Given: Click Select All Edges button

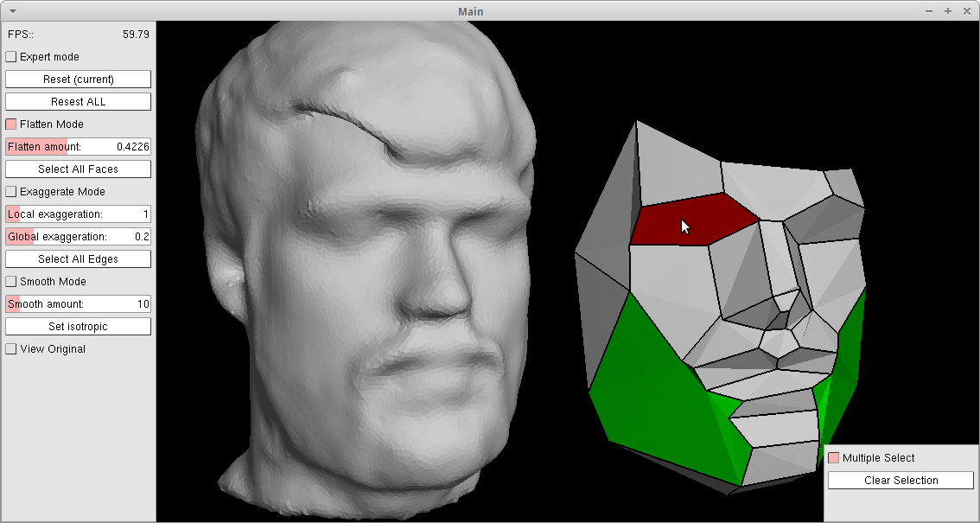Looking at the screenshot, I should coord(79,259).
